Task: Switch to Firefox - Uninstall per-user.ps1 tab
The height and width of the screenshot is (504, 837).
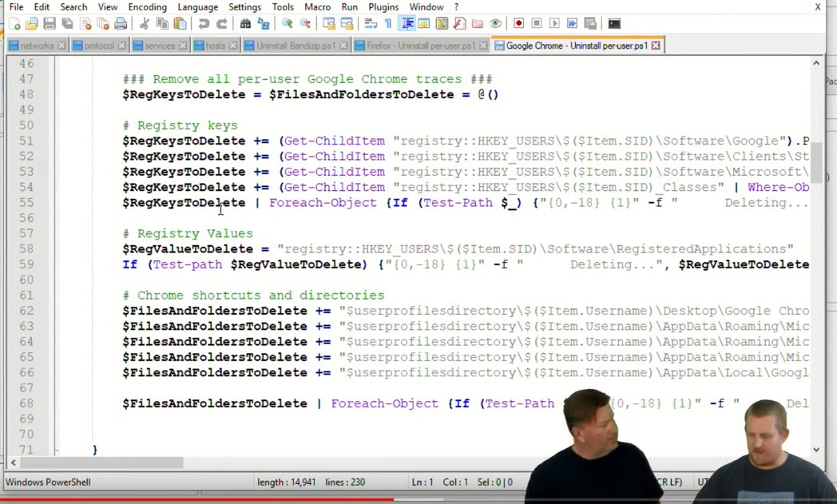Action: point(421,46)
